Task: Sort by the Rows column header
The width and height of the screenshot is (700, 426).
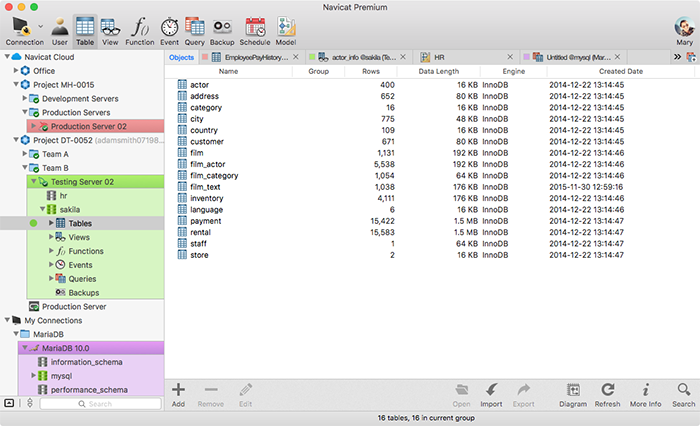Action: point(371,71)
